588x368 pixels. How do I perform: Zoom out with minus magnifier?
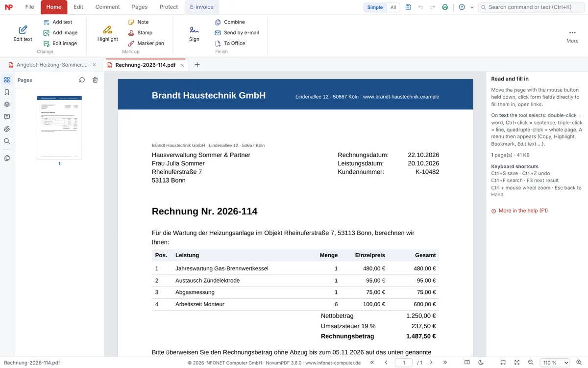pos(531,363)
